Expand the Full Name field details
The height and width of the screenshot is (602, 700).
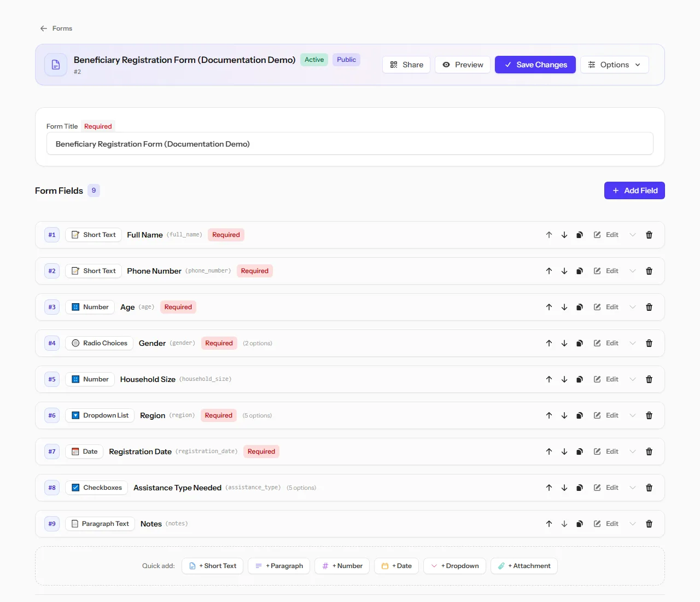pos(633,235)
